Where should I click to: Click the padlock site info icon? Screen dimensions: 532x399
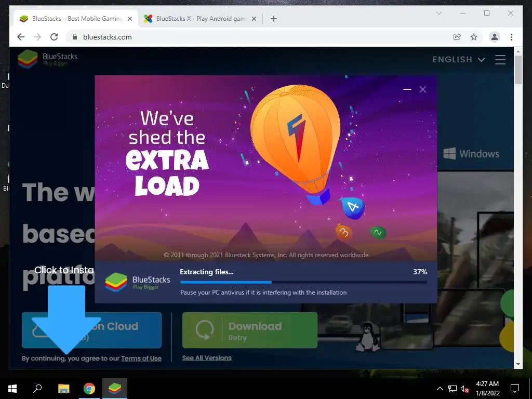coord(75,37)
